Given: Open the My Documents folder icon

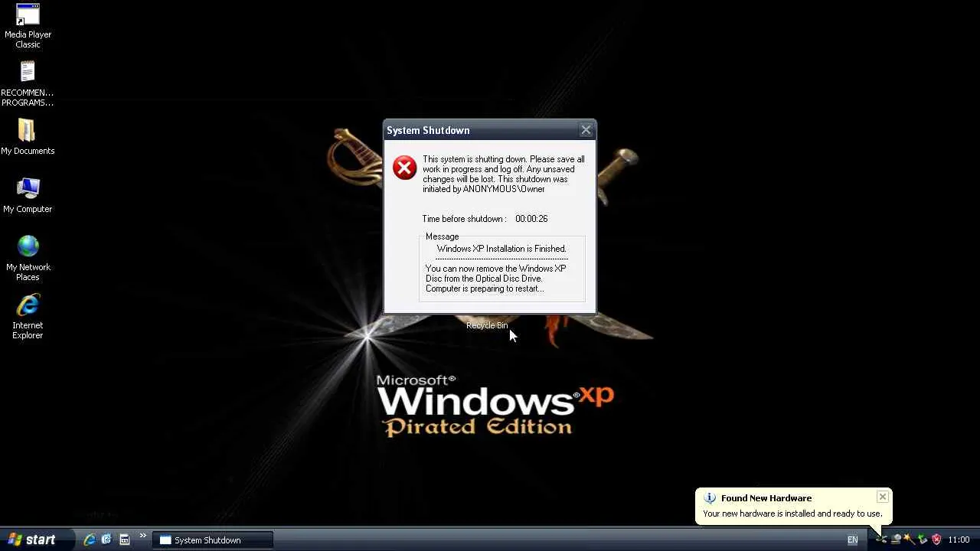Looking at the screenshot, I should (28, 137).
